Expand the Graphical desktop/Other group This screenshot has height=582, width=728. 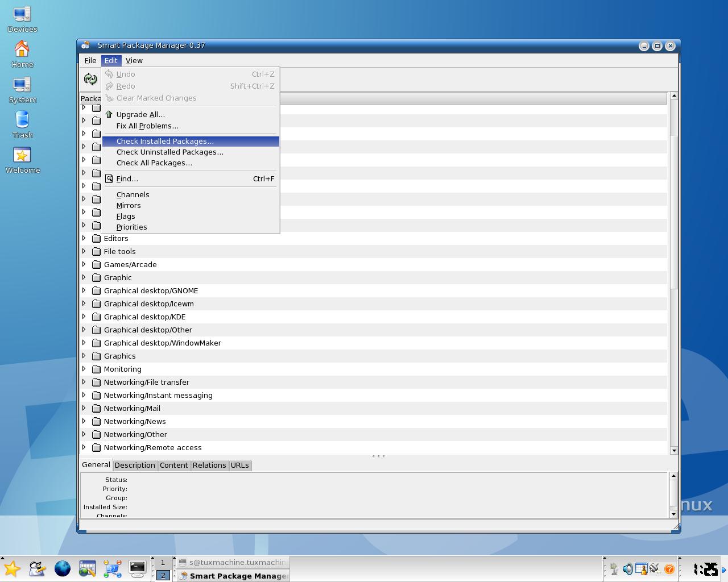coord(84,330)
